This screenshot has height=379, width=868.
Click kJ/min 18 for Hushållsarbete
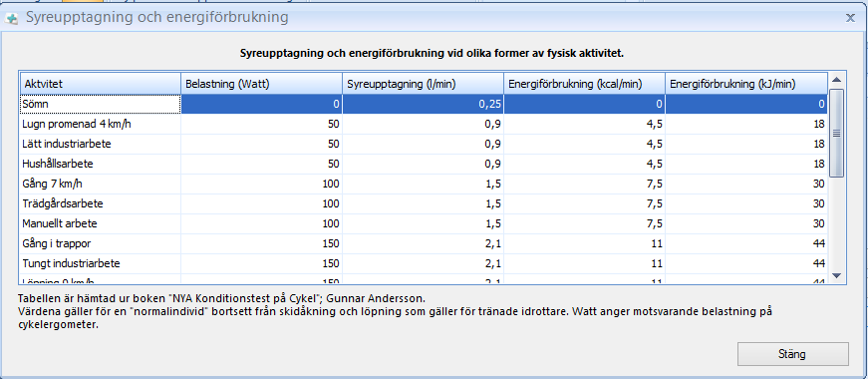tap(746, 164)
